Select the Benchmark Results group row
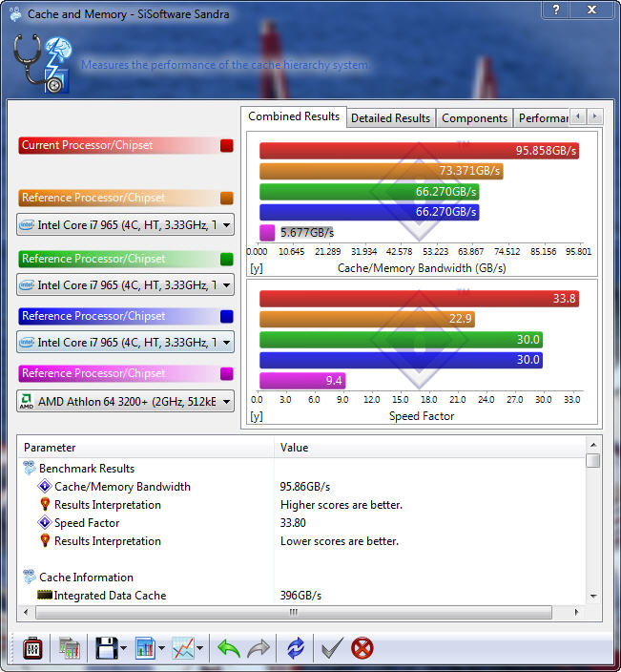 301,469
